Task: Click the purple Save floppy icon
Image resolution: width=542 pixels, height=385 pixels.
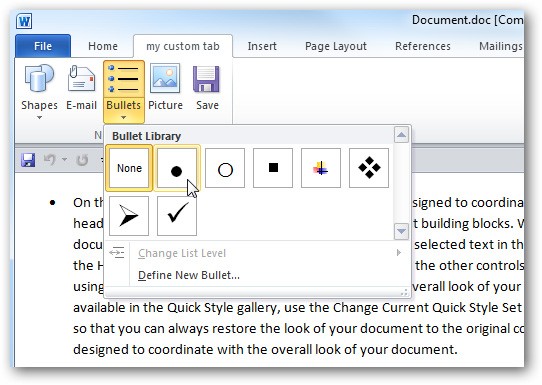Action: [x=206, y=79]
